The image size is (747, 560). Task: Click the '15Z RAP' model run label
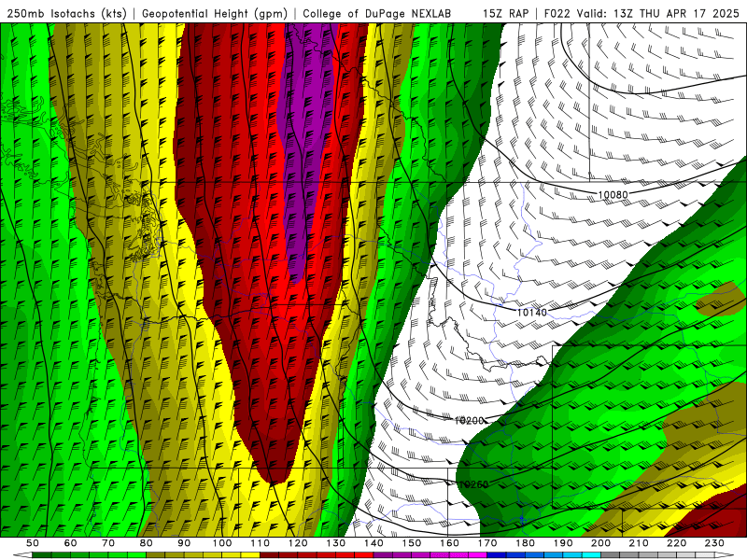pos(505,13)
